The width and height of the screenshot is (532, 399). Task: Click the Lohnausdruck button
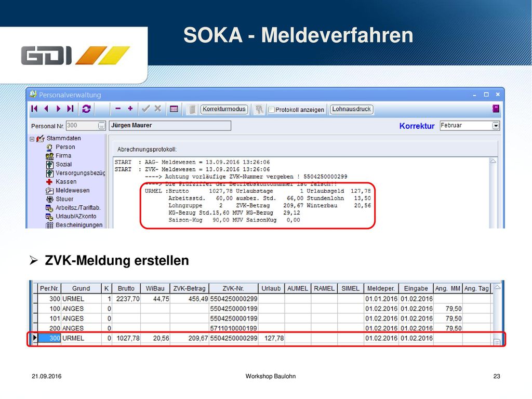coord(352,109)
